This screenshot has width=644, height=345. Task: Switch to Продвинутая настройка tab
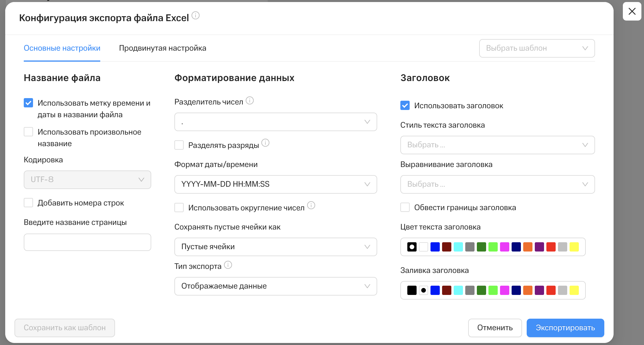[x=163, y=48]
